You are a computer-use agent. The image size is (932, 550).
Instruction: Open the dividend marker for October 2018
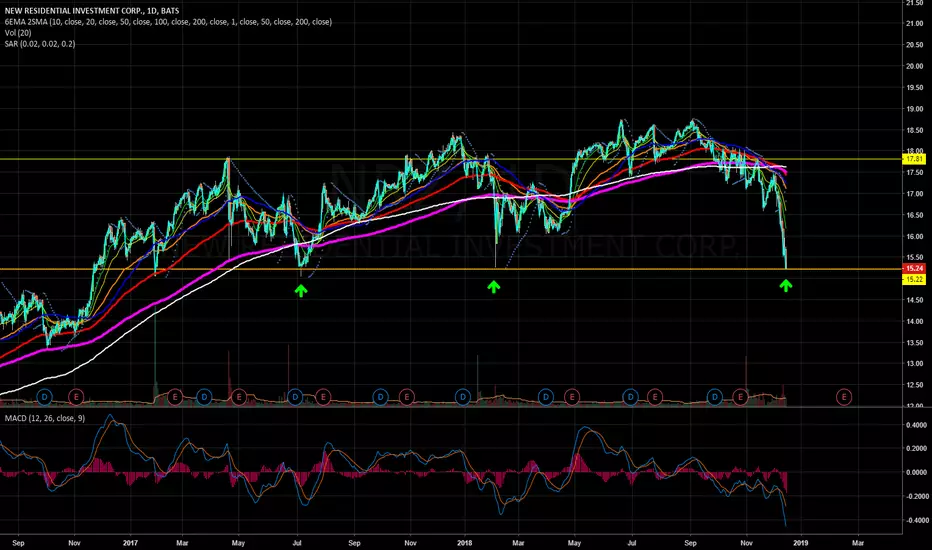tap(714, 396)
